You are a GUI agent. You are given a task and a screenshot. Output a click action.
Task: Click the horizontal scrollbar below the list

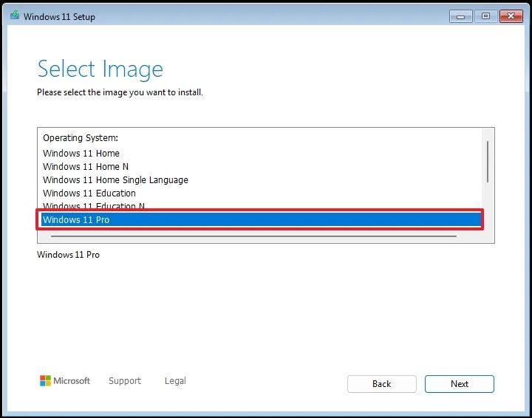point(253,236)
